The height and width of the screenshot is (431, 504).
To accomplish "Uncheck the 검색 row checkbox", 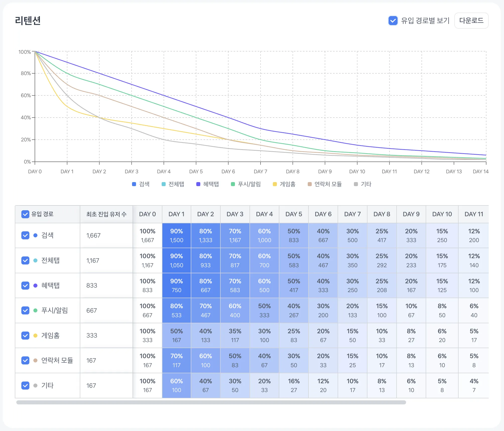I will click(x=25, y=235).
